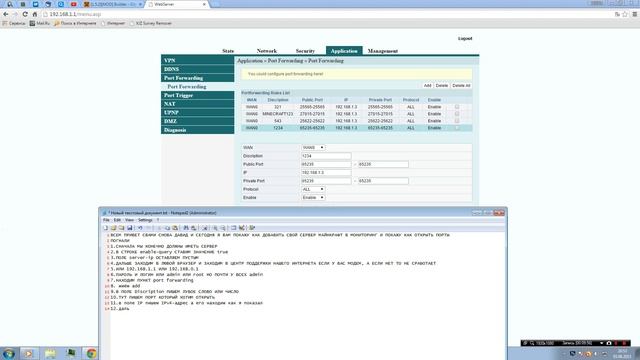
Task: Click the camera icon on recording bar
Action: 609,343
